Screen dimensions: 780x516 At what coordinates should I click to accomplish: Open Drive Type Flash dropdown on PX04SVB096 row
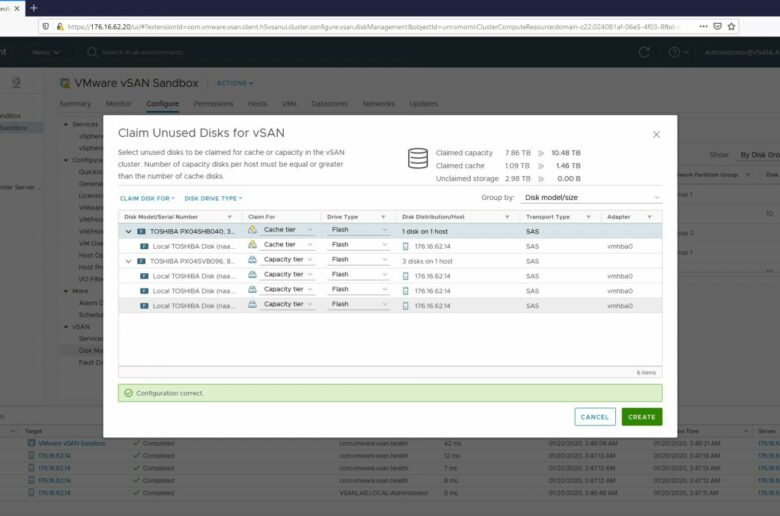click(x=358, y=260)
